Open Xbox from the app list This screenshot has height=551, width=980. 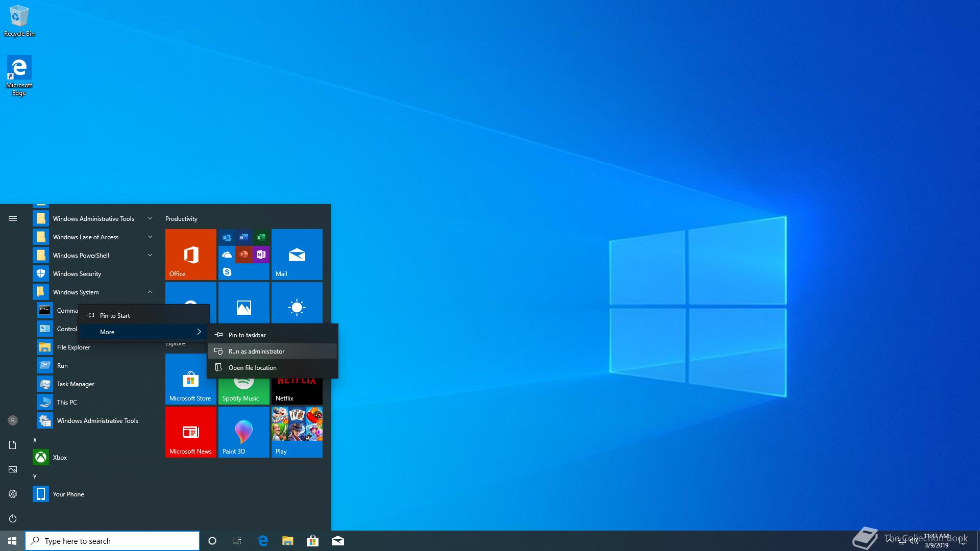94,457
